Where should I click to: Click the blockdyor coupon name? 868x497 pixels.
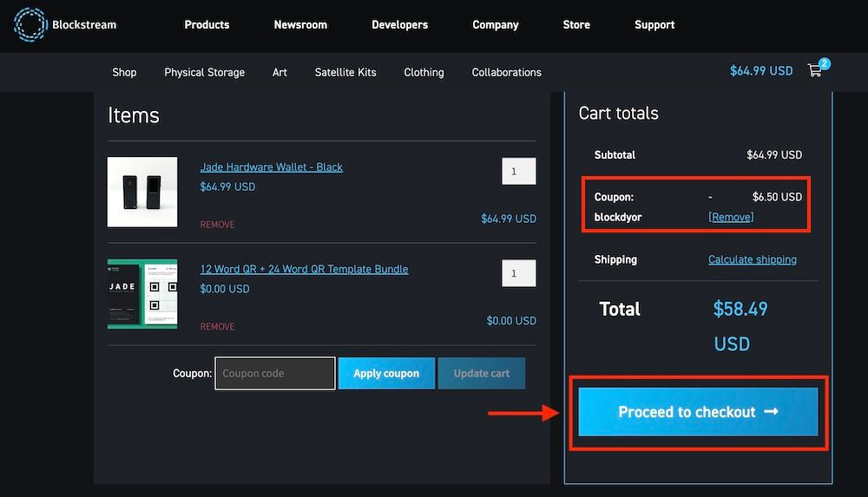(x=618, y=218)
